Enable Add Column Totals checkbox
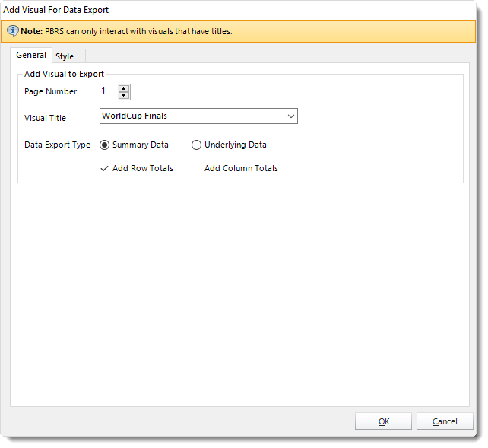The width and height of the screenshot is (488, 448). tap(196, 168)
